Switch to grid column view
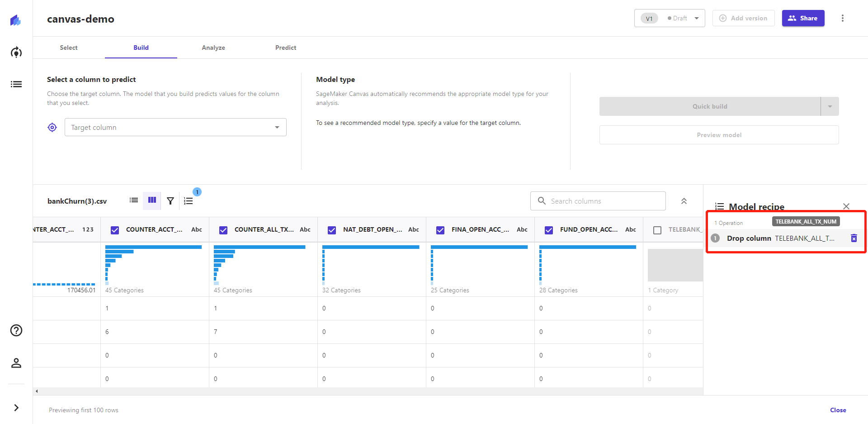868x424 pixels. (x=152, y=200)
